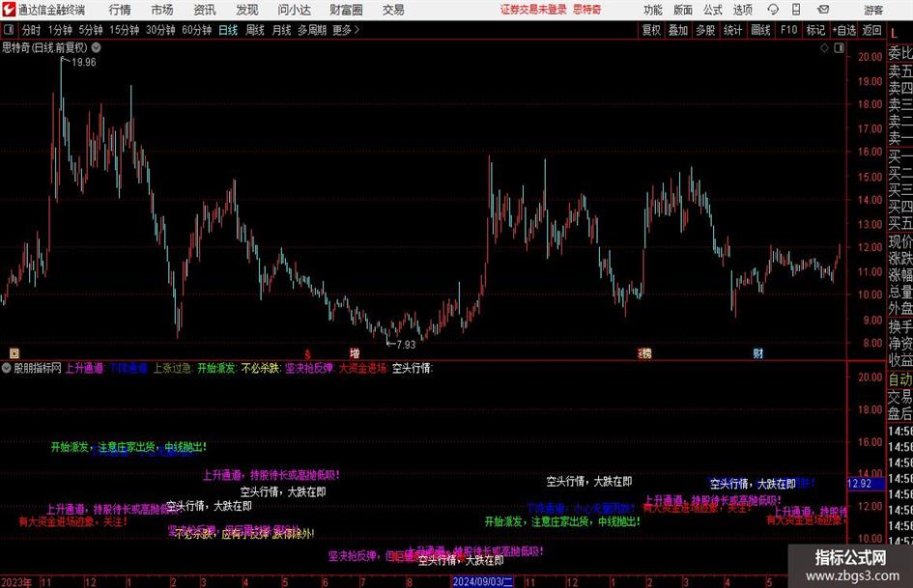
Task: Switch to the 15分钟 period tab
Action: point(125,30)
